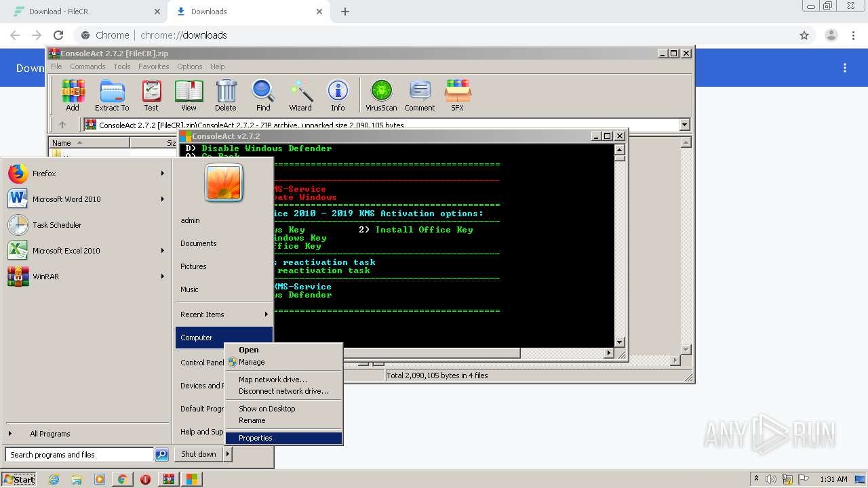868x488 pixels.
Task: Open Microsoft Word 2010 from Start menu
Action: (86, 199)
